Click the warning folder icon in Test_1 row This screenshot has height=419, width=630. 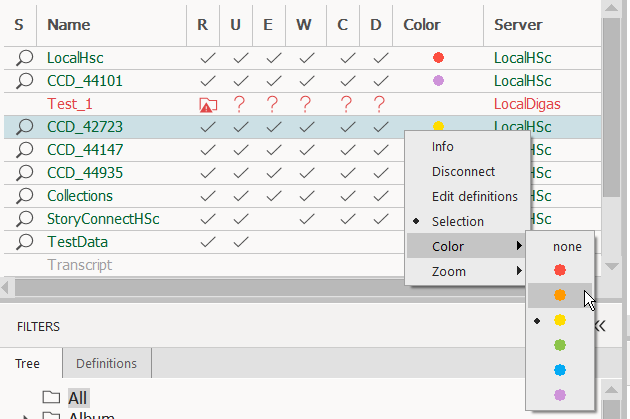click(x=207, y=104)
